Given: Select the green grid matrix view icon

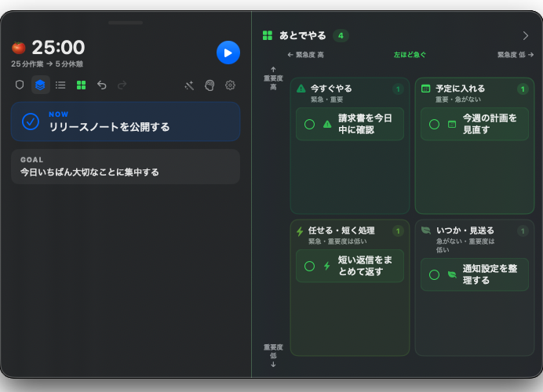Looking at the screenshot, I should tap(81, 85).
